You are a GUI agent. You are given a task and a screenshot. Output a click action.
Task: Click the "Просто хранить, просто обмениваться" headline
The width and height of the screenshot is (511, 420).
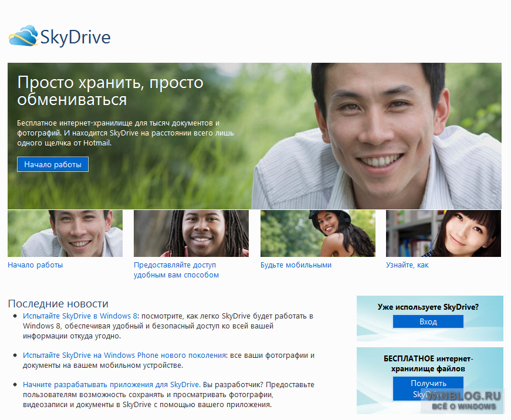coord(110,90)
